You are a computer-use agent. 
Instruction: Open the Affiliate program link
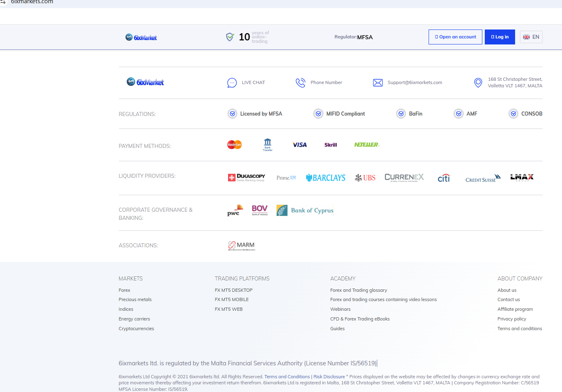515,309
